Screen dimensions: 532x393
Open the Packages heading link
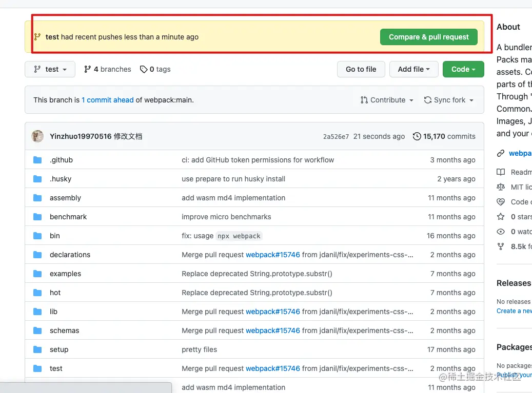pyautogui.click(x=514, y=347)
